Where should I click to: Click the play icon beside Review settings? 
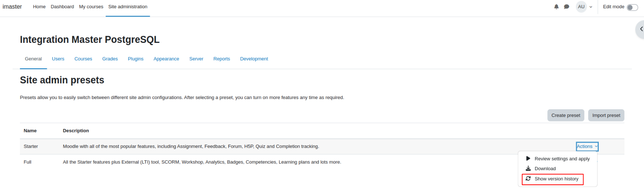coord(528,158)
